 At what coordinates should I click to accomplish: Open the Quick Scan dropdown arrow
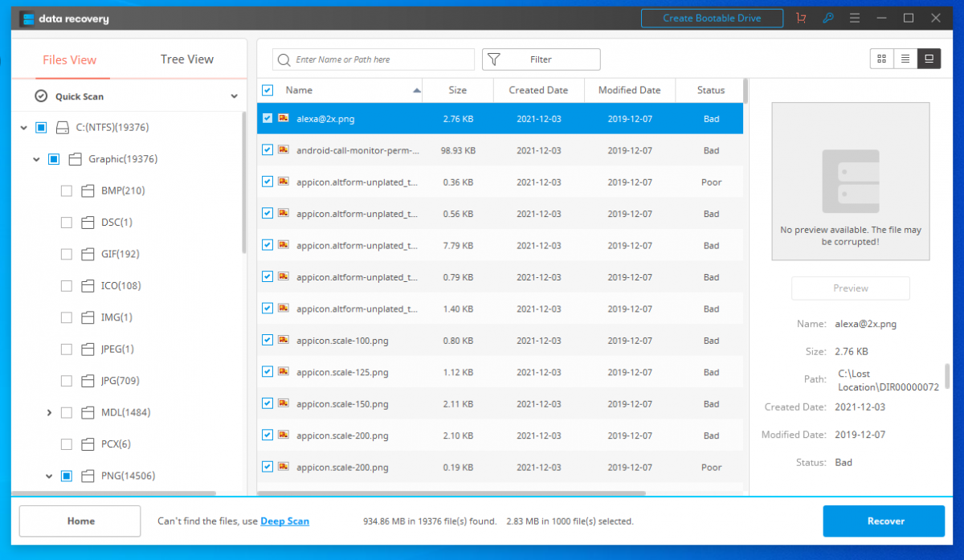pos(234,96)
